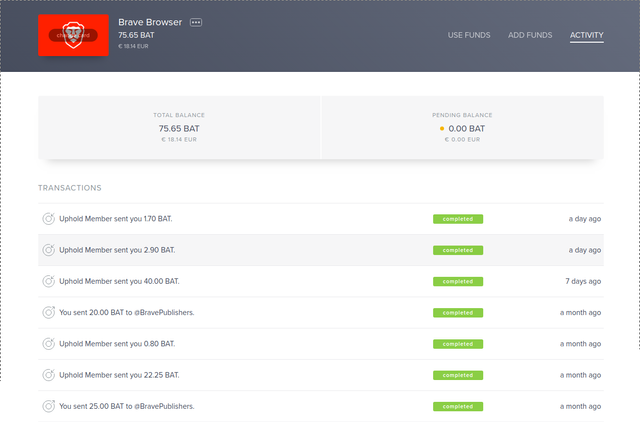
Task: Click transaction icon for 22.25 BAT row
Action: point(49,375)
